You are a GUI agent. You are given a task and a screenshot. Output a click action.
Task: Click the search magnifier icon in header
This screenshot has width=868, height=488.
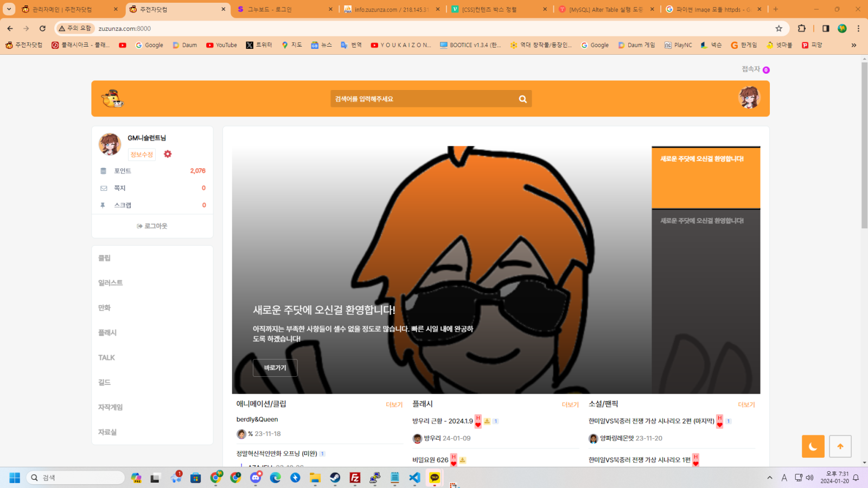click(x=522, y=99)
